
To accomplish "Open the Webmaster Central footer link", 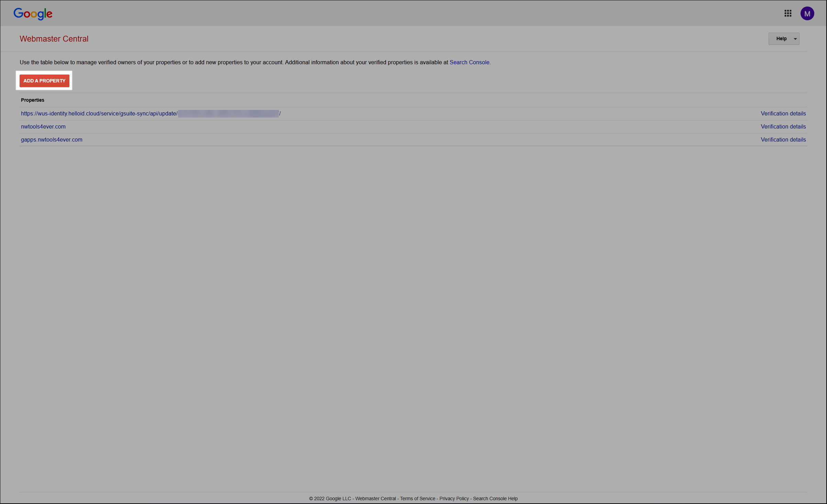I will 375,499.
